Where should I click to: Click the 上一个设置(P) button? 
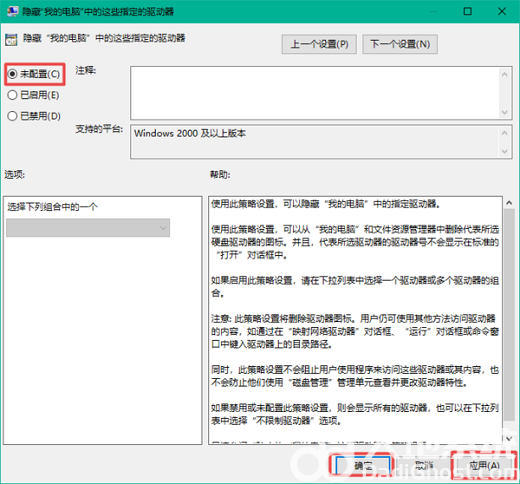click(x=319, y=44)
